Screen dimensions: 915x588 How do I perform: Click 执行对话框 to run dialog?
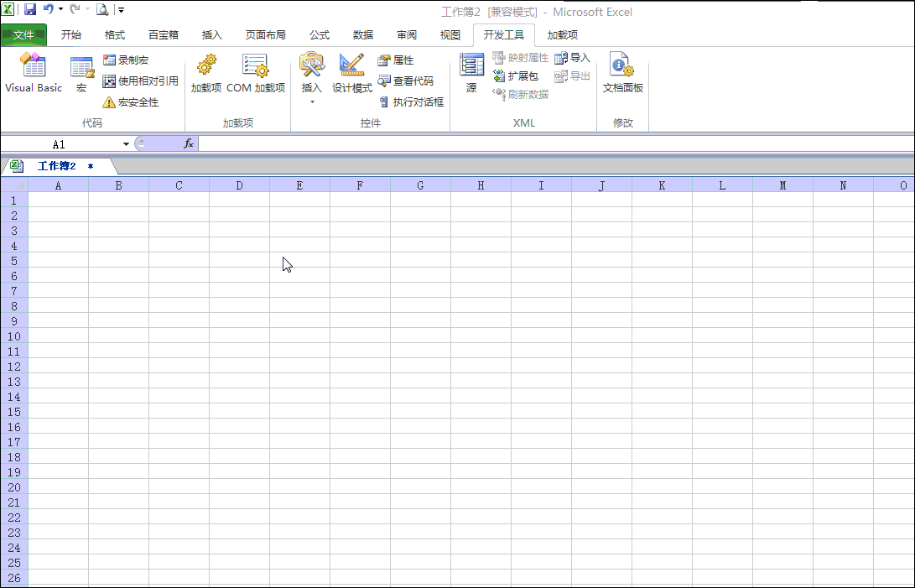coord(410,102)
